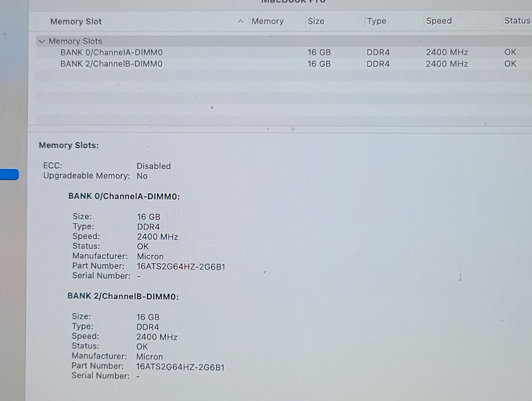This screenshot has width=532, height=401.
Task: Click the Upgradeable Memory No value
Action: click(x=142, y=176)
